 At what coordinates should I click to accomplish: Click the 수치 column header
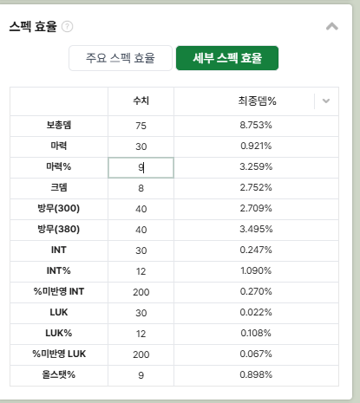click(141, 101)
